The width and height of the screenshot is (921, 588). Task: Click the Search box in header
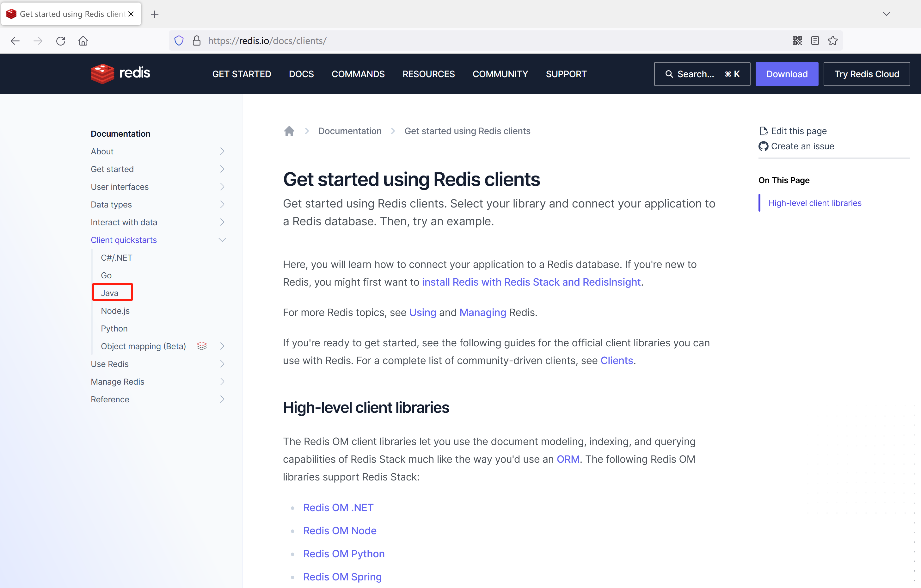coord(702,74)
